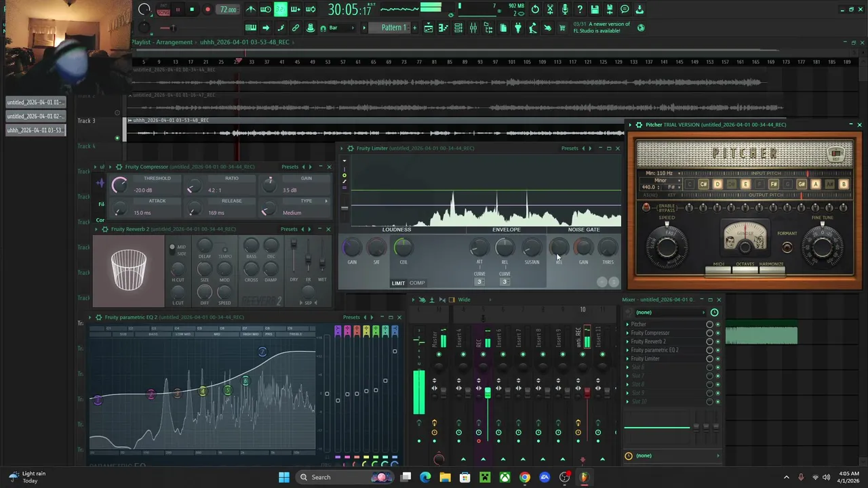Click the undo history icon
Viewport: 868px width, 488px height.
click(x=535, y=9)
